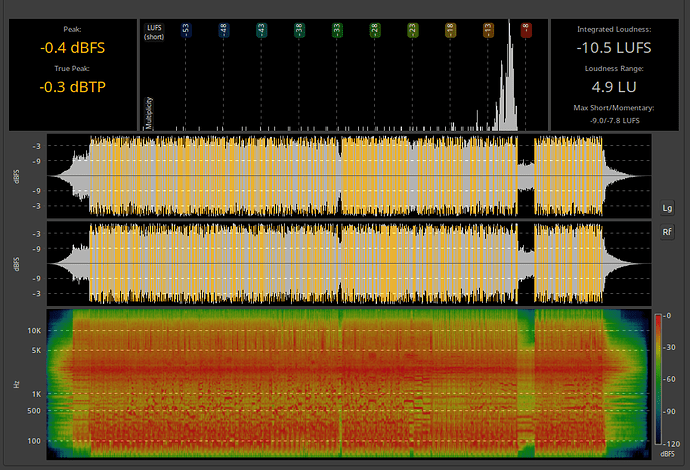
Task: Click the -30 label on color scale
Action: [669, 347]
